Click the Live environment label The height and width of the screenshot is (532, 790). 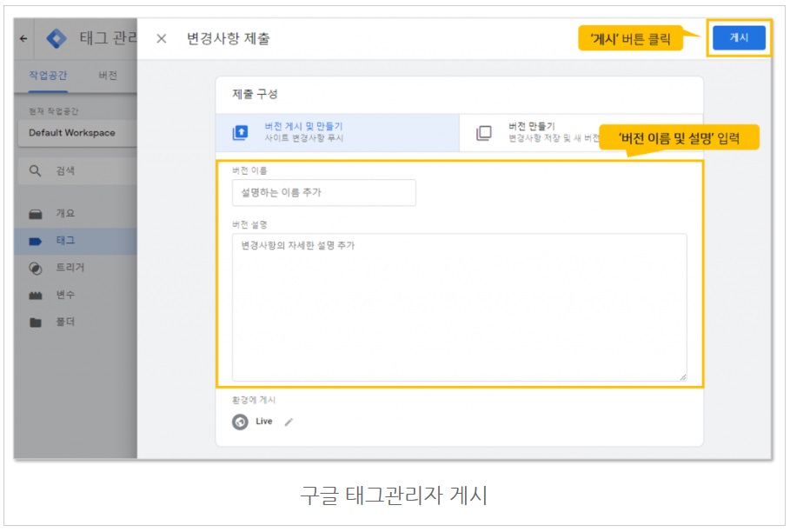point(264,421)
